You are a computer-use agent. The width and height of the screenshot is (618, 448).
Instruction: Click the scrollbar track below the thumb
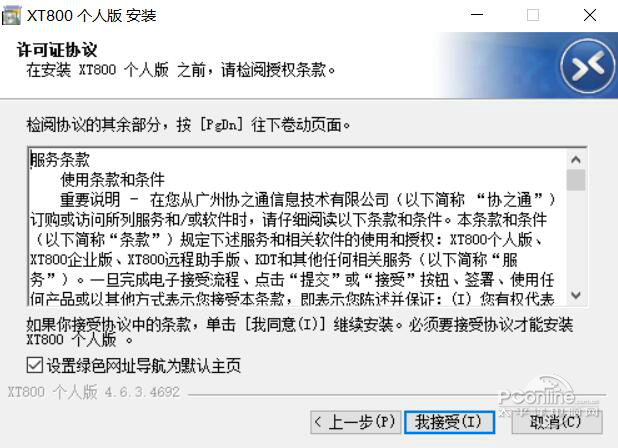click(x=576, y=238)
